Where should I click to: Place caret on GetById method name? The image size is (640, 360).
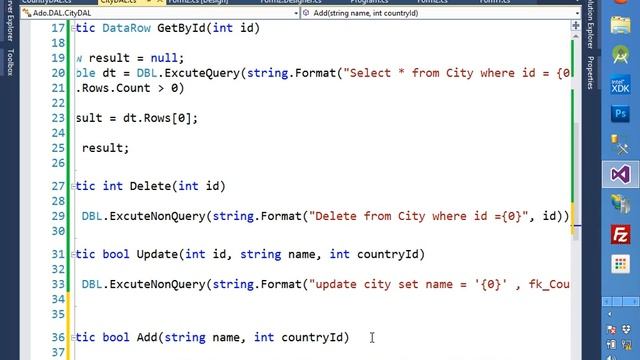181,28
